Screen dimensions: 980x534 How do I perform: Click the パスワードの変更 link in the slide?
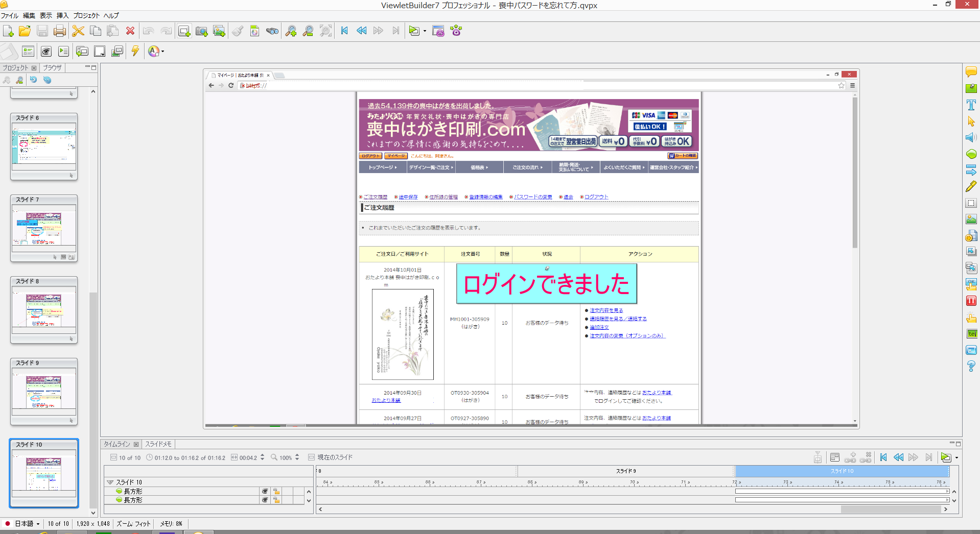tap(533, 197)
